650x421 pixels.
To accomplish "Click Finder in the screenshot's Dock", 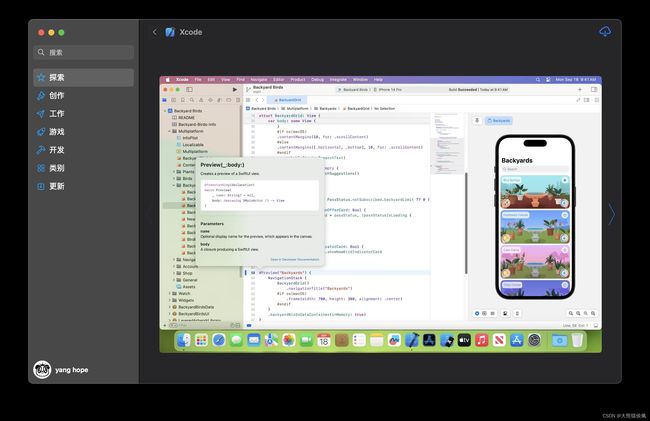I will click(x=184, y=341).
